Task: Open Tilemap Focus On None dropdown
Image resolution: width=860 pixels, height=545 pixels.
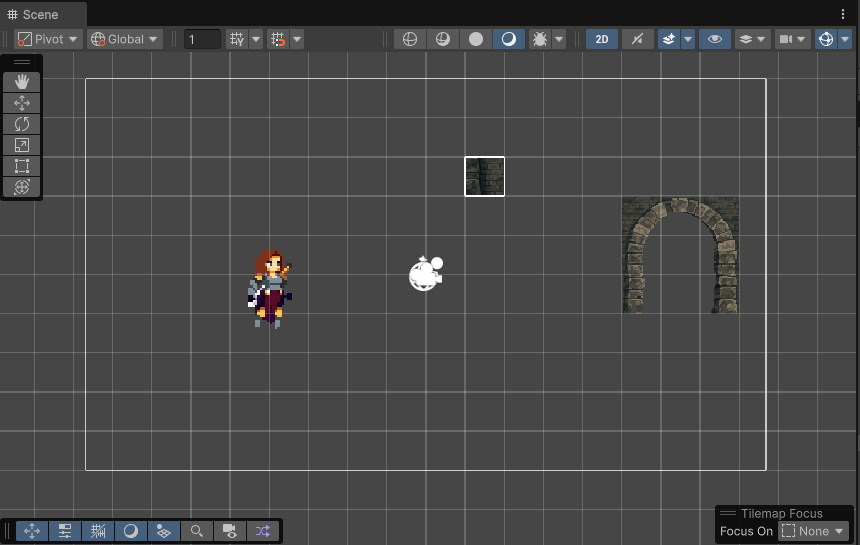Action: click(x=813, y=531)
